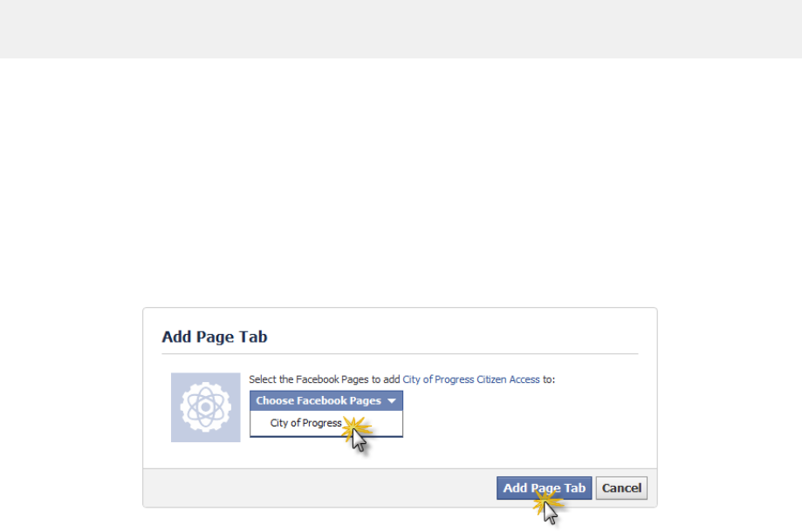Click the atom gear app icon
802x532 pixels.
pos(205,407)
